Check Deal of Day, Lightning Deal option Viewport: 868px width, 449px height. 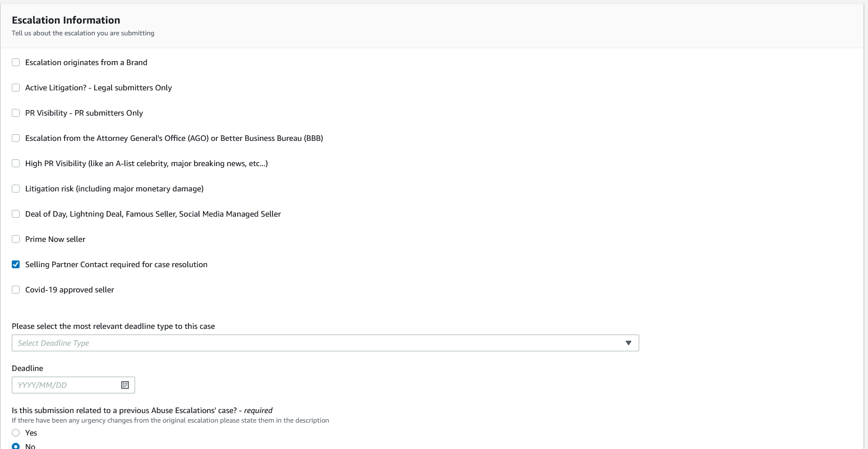[x=16, y=214]
